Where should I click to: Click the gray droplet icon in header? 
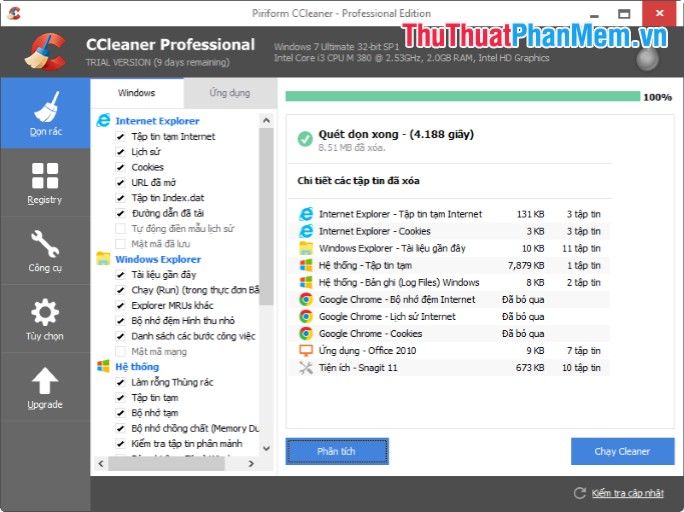(647, 59)
